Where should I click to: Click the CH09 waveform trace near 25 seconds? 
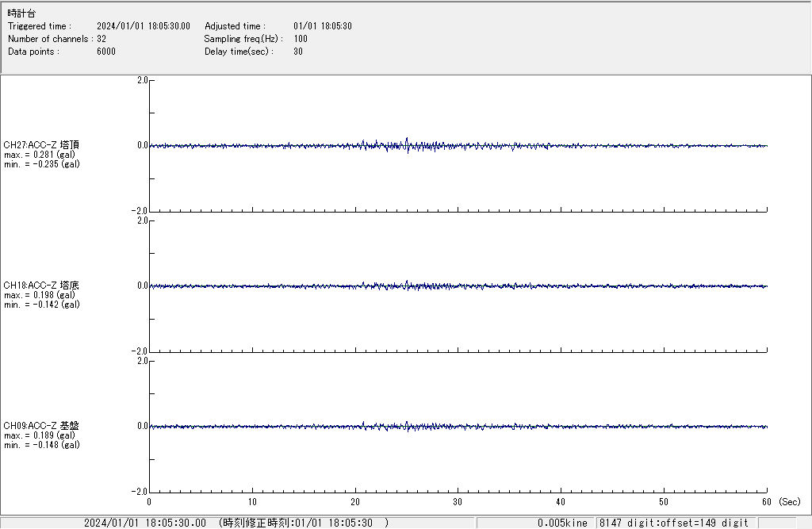pos(407,425)
